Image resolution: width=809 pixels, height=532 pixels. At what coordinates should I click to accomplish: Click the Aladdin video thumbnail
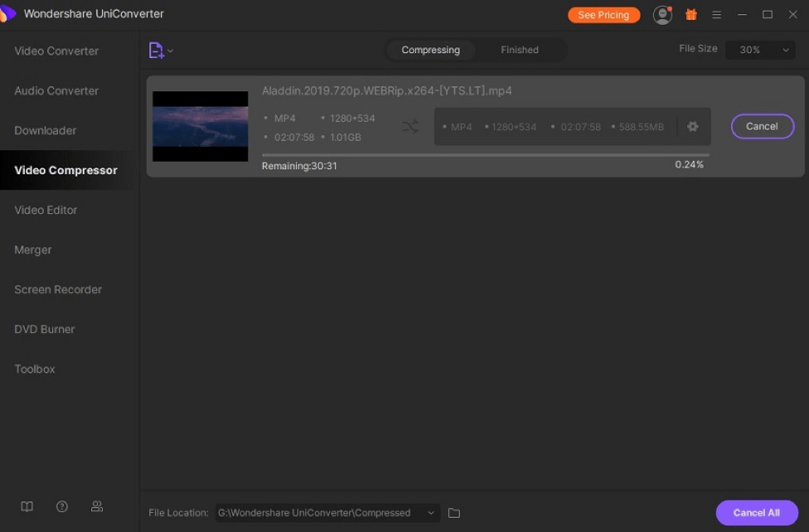pos(200,126)
